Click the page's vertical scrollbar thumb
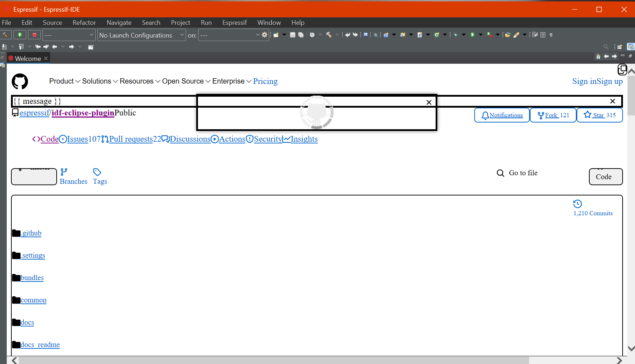The width and height of the screenshot is (635, 364). pyautogui.click(x=631, y=96)
